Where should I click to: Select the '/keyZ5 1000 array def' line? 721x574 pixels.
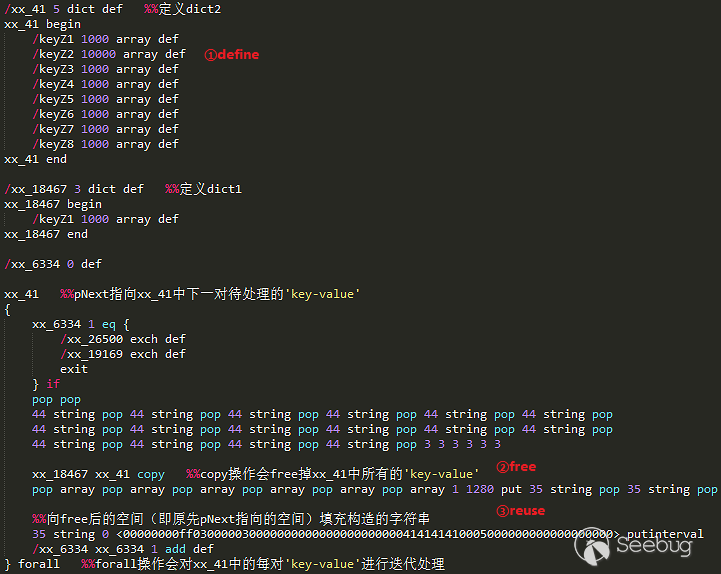tap(105, 99)
